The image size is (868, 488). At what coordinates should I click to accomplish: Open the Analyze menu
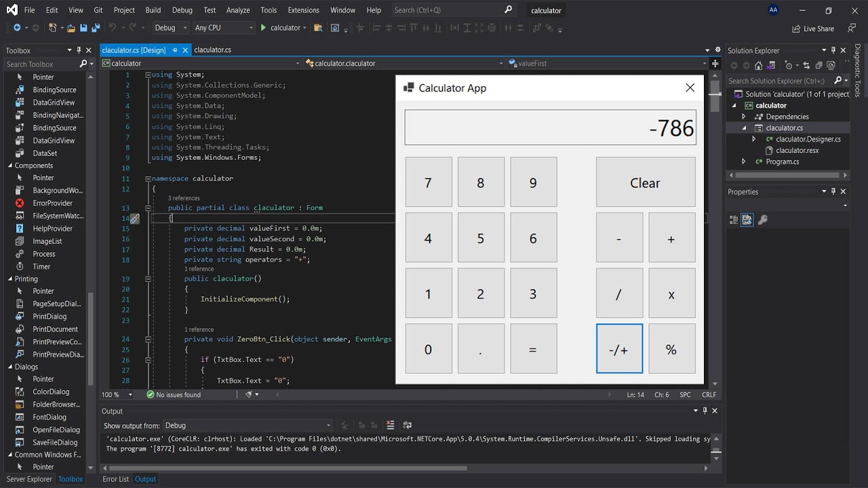pyautogui.click(x=238, y=10)
